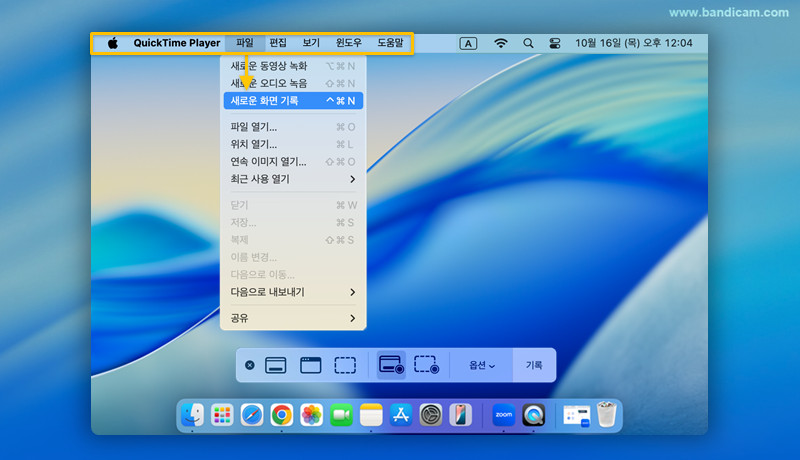Select the capture selected window icon

click(x=311, y=366)
